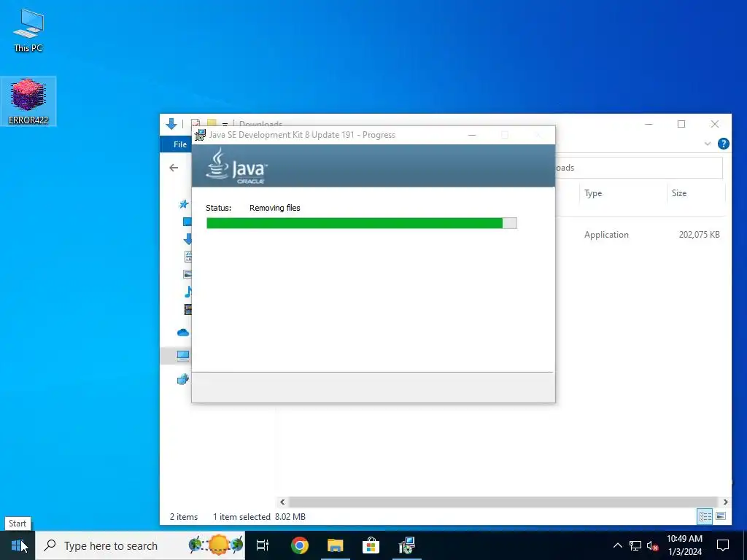Open Explorer Help via blue question mark

point(723,144)
